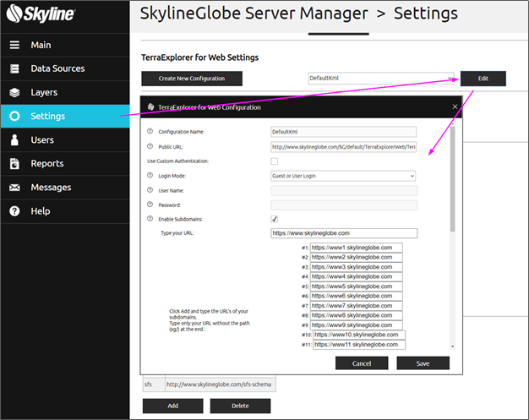This screenshot has width=529, height=420.
Task: Click the Configuration Name field
Action: [x=343, y=132]
